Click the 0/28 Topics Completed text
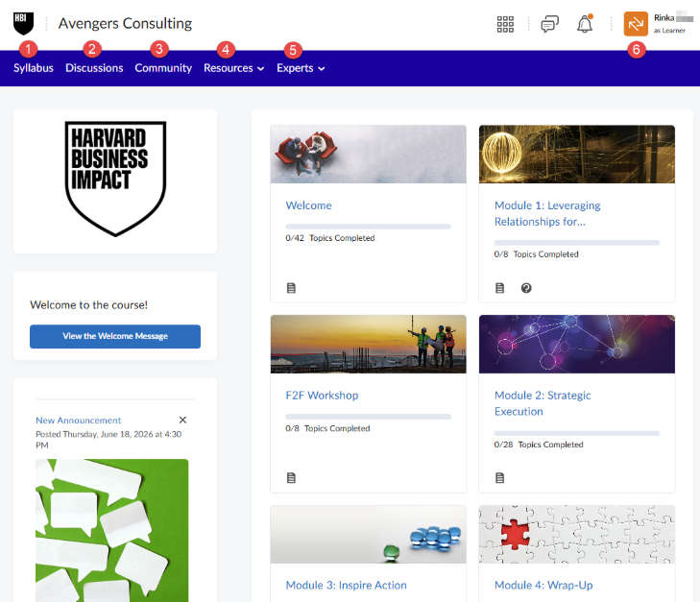Viewport: 700px width, 602px height. [x=539, y=445]
